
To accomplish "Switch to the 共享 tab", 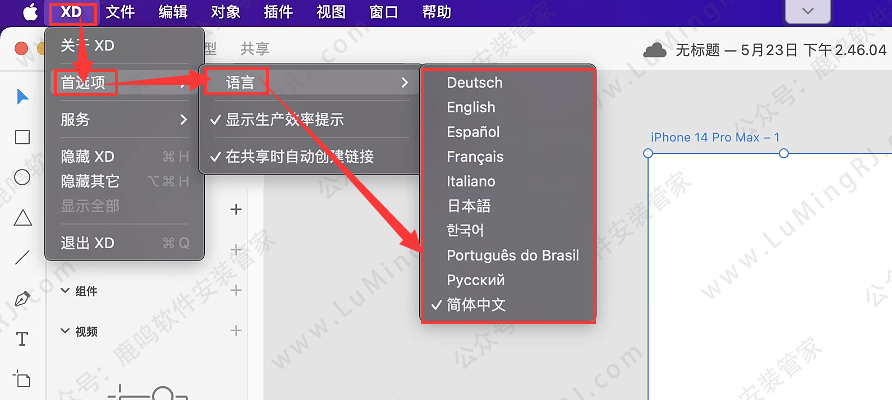I will (x=255, y=49).
